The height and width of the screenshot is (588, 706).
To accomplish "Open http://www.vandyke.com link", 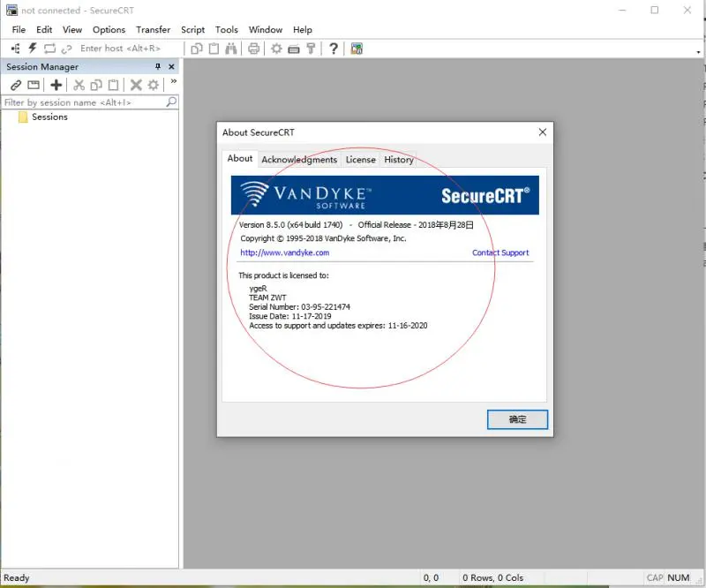I will [284, 253].
